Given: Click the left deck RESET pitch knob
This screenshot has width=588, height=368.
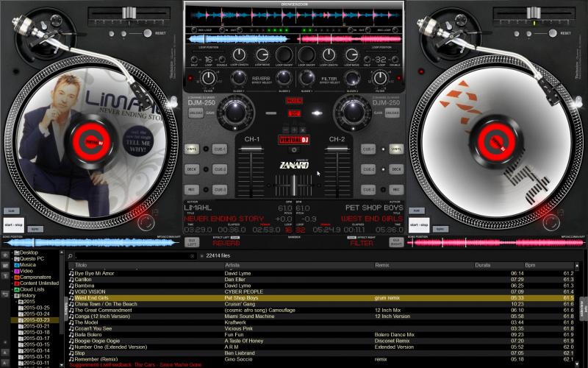Looking at the screenshot, I should 148,33.
